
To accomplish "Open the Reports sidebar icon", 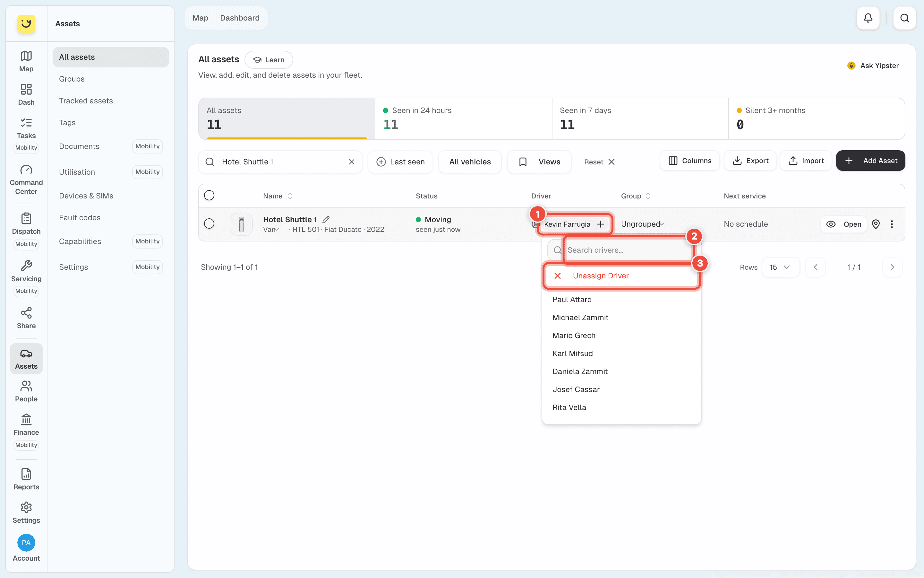I will (x=26, y=479).
